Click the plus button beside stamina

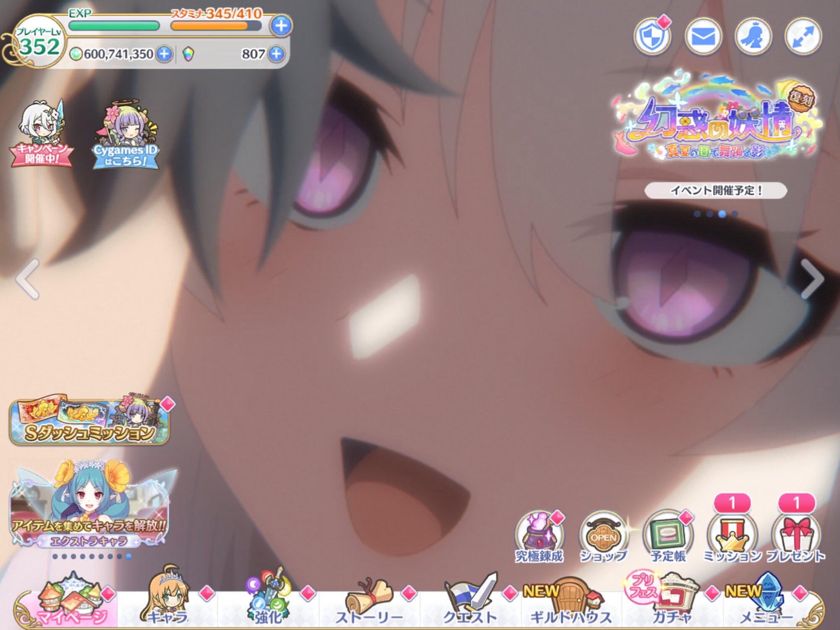281,26
